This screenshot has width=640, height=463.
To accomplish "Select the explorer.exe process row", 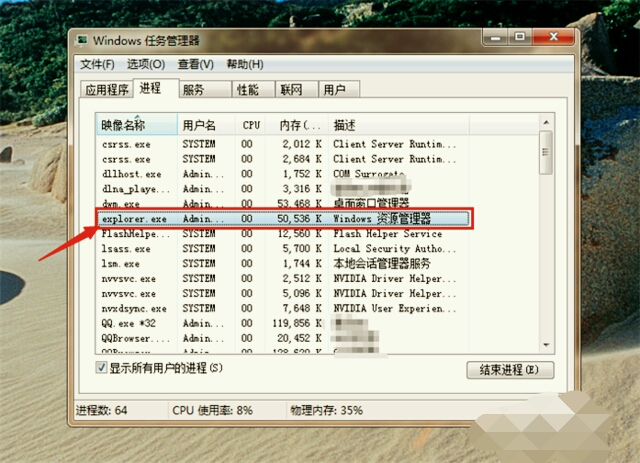I will (x=283, y=219).
